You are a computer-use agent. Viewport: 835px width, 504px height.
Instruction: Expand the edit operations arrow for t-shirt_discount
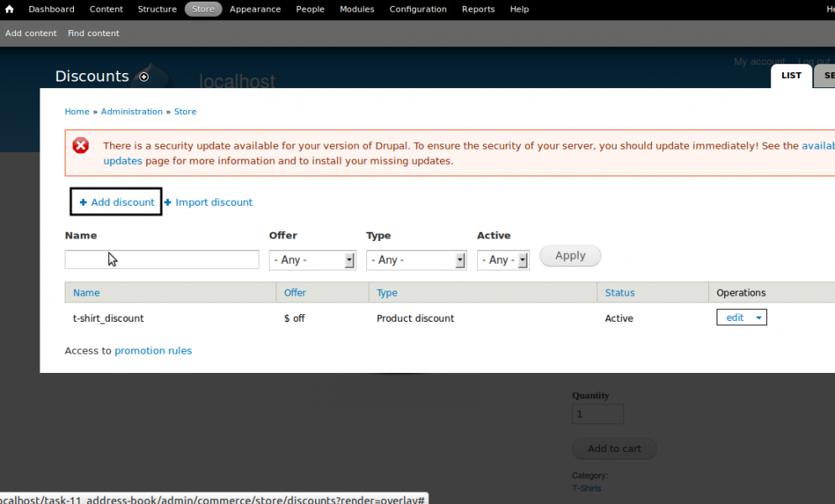tap(759, 318)
